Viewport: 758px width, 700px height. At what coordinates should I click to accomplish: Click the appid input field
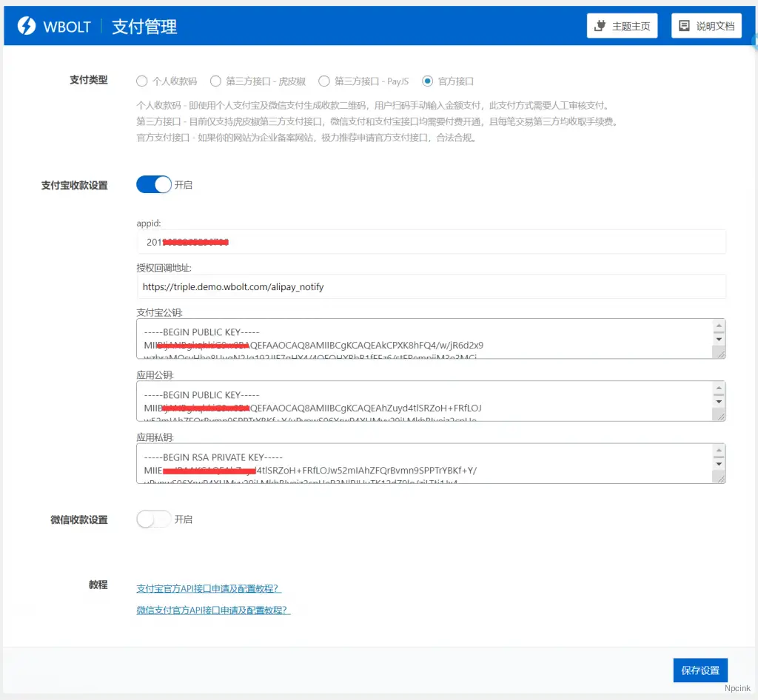[x=429, y=242]
